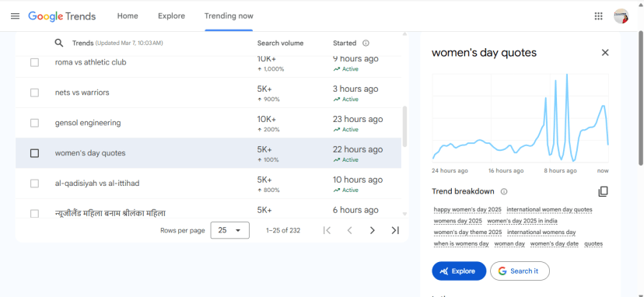Viewport: 644px width, 297px height.
Task: Click the 23 hours ago started value
Action: [358, 119]
